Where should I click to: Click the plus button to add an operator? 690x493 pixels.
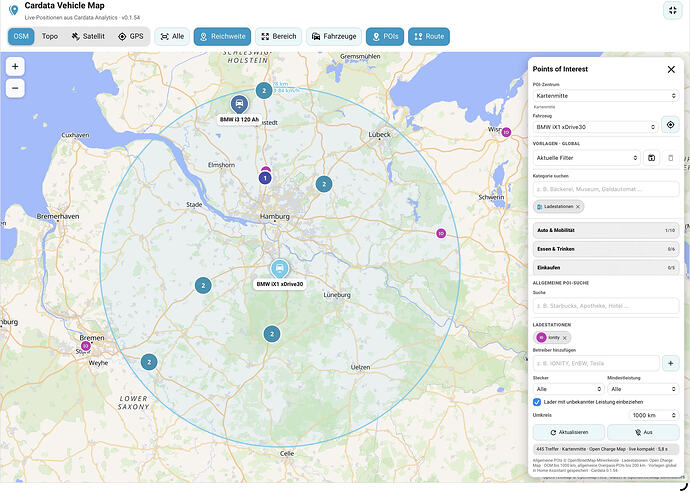(670, 363)
